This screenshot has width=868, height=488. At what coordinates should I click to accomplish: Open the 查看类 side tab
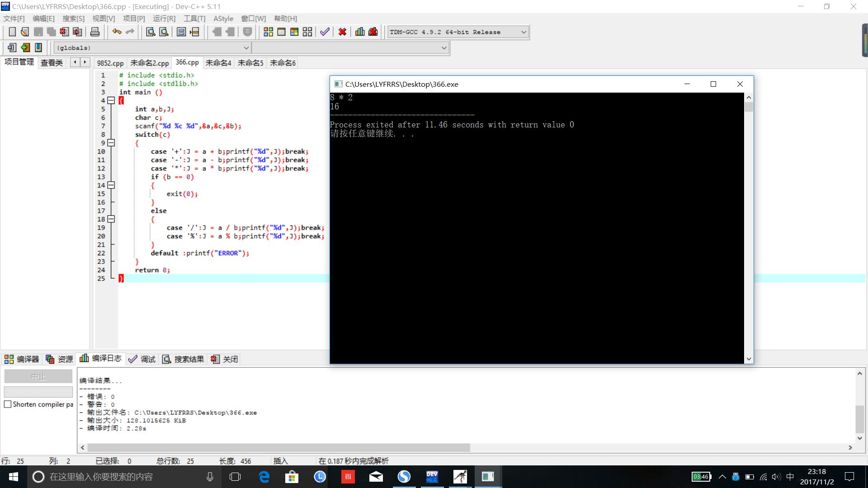[52, 63]
